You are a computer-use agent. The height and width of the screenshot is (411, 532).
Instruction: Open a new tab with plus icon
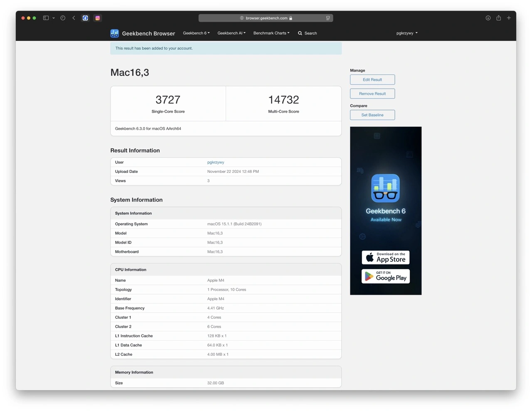pyautogui.click(x=509, y=18)
